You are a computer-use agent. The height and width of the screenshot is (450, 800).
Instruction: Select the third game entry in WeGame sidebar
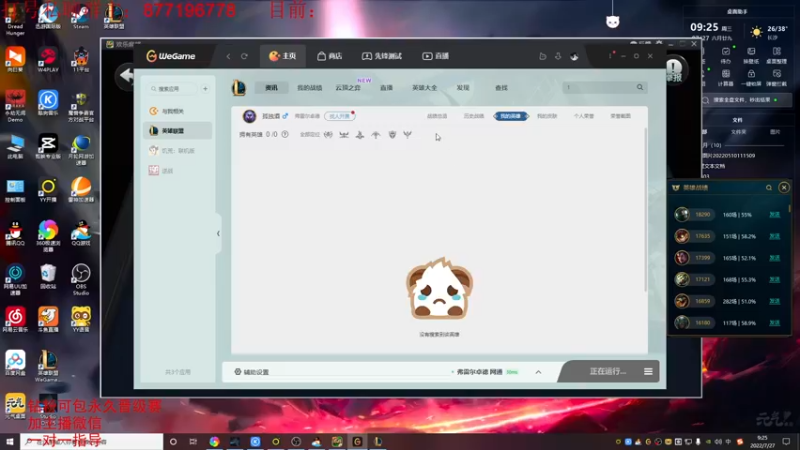tap(178, 151)
